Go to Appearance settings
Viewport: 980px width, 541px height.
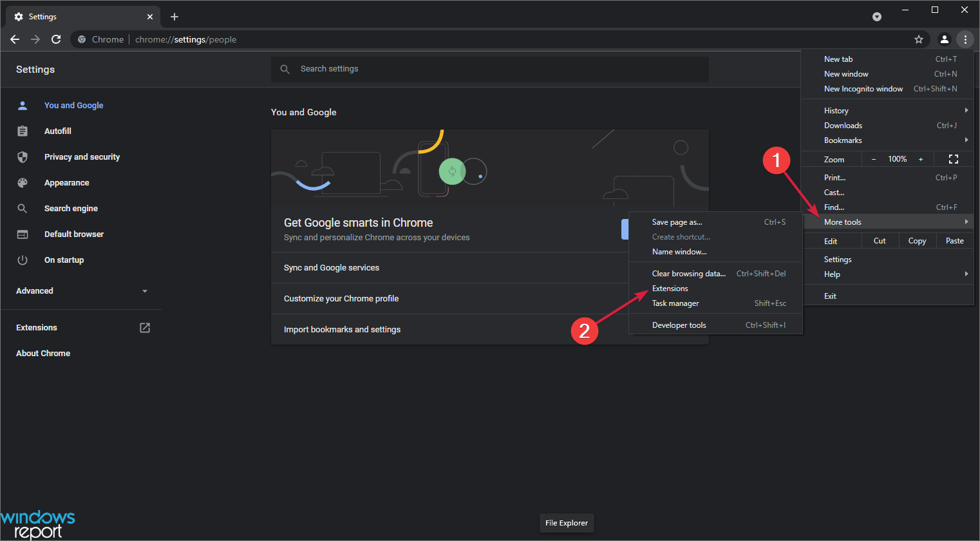click(66, 183)
